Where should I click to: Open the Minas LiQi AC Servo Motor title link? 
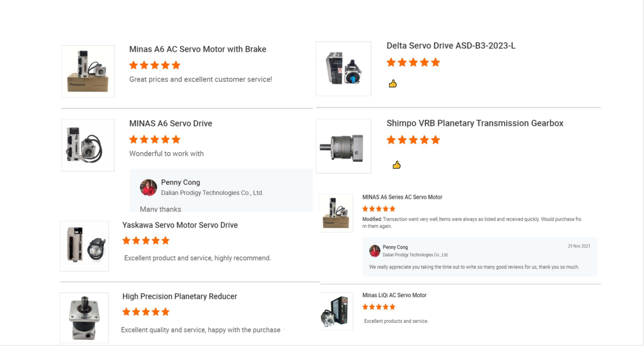click(x=394, y=295)
